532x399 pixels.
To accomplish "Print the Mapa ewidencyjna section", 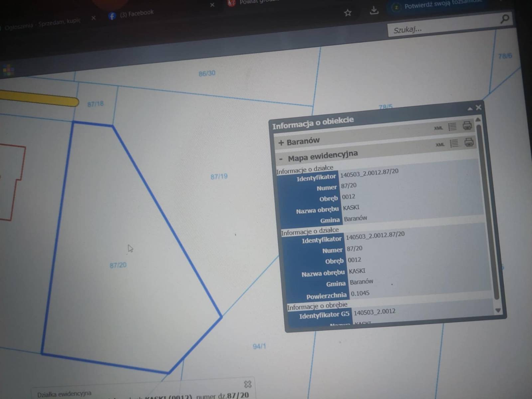I will pos(469,142).
